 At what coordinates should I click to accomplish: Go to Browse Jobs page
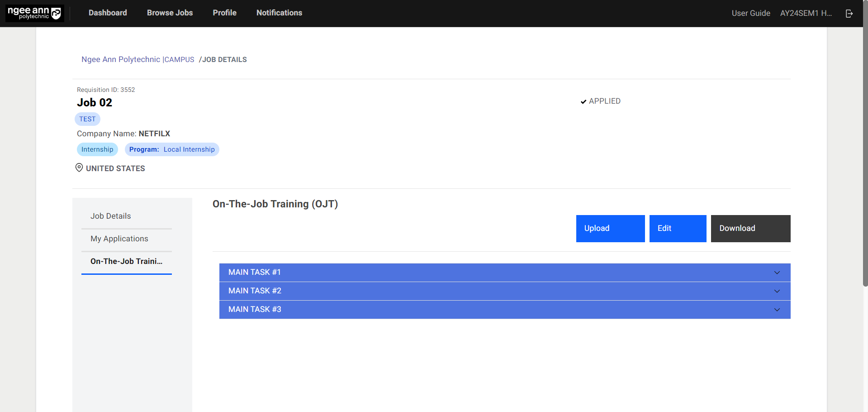(170, 13)
